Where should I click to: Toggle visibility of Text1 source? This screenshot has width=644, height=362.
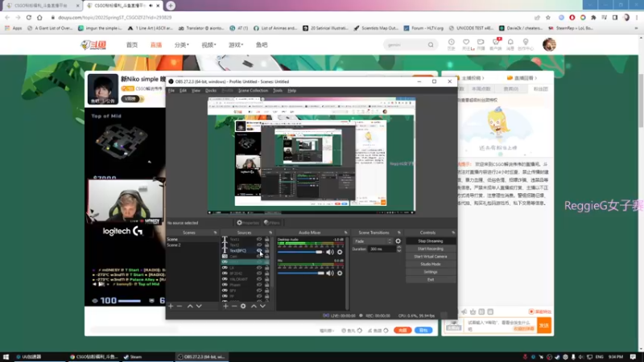click(x=259, y=239)
